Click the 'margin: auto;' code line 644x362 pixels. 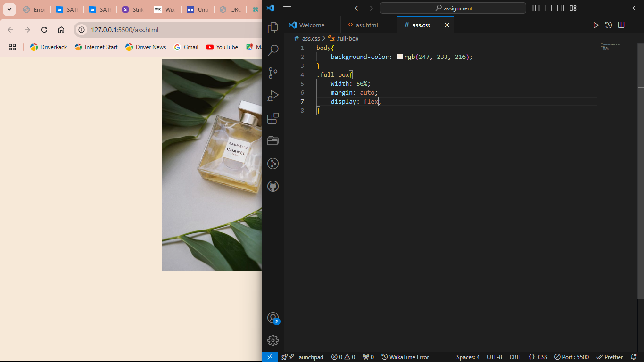pos(354,92)
